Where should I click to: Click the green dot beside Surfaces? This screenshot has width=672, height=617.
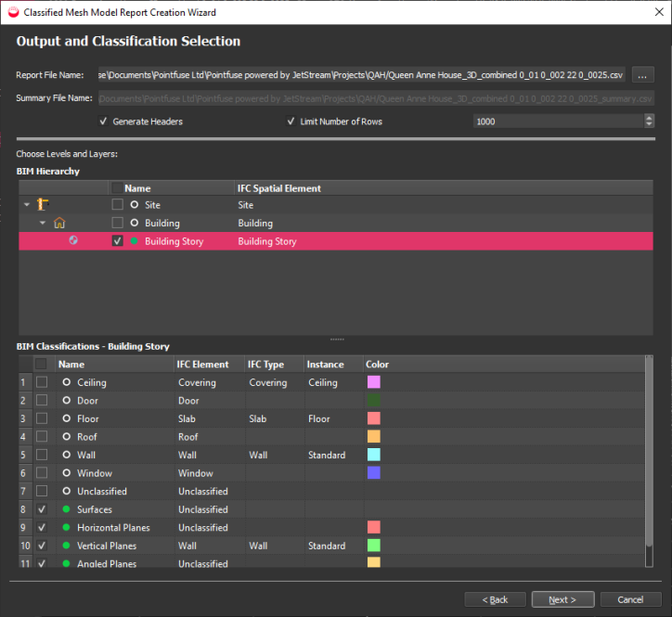(67, 509)
